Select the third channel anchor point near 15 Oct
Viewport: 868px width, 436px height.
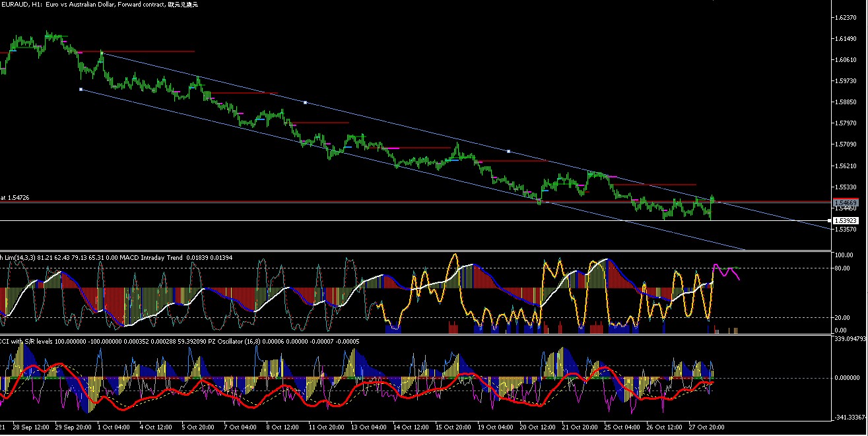[508, 152]
